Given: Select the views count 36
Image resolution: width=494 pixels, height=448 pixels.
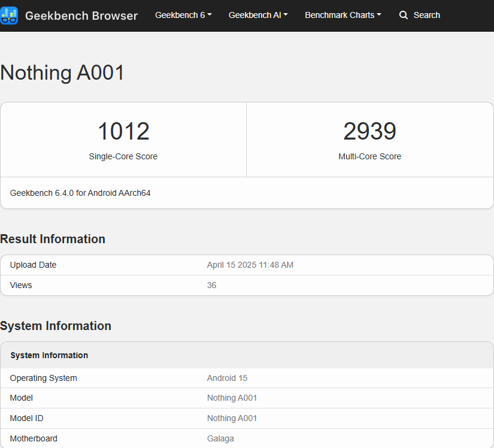Looking at the screenshot, I should [x=211, y=285].
